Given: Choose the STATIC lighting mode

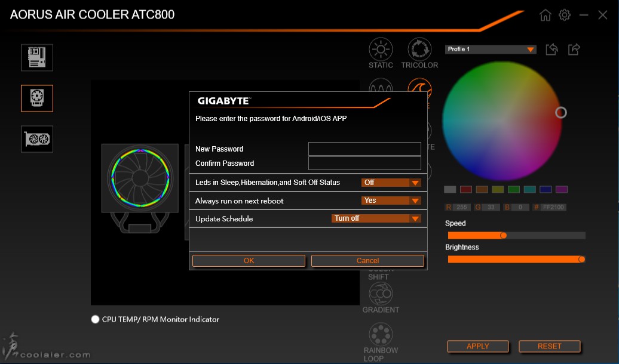Looking at the screenshot, I should click(381, 53).
